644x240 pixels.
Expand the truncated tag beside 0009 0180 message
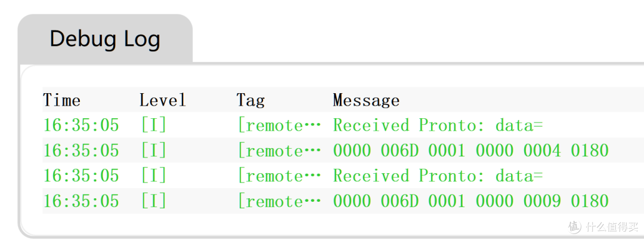279,201
